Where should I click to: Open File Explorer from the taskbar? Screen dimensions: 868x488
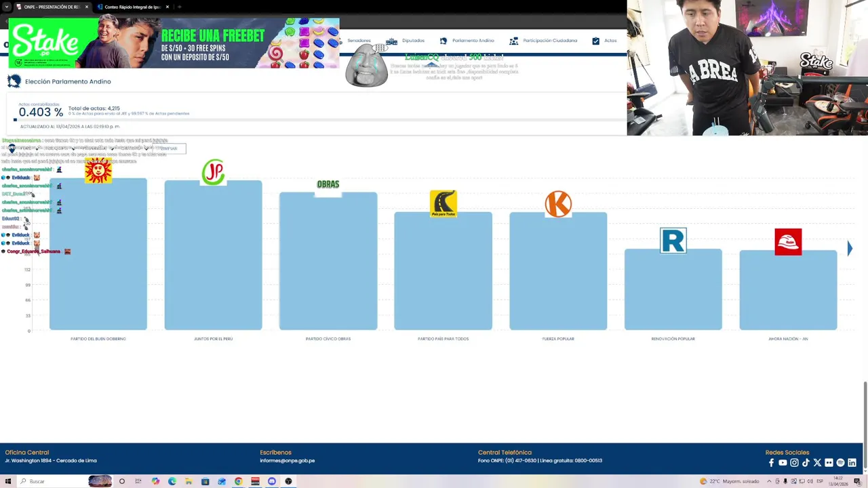(x=189, y=481)
